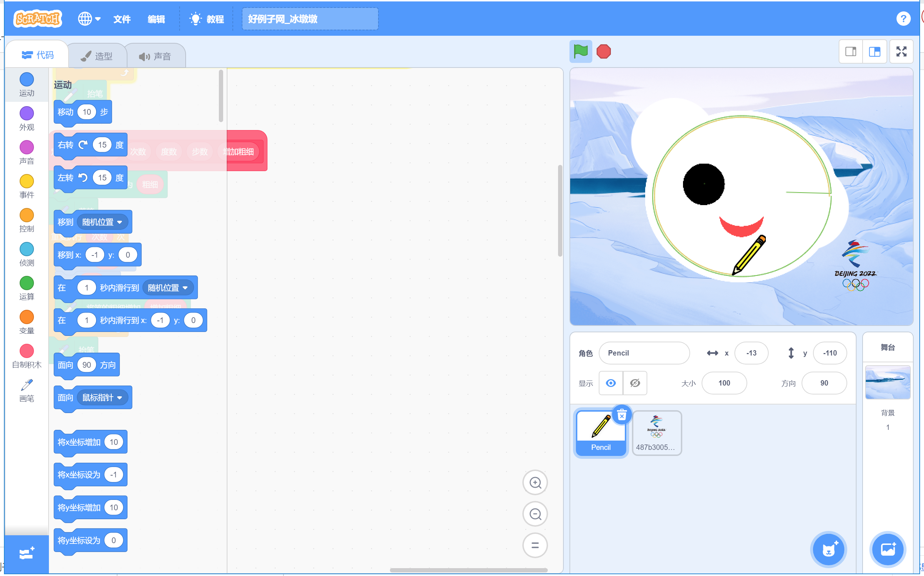Hide the sprite with crossed-eye icon
This screenshot has width=924, height=576.
[x=635, y=383]
